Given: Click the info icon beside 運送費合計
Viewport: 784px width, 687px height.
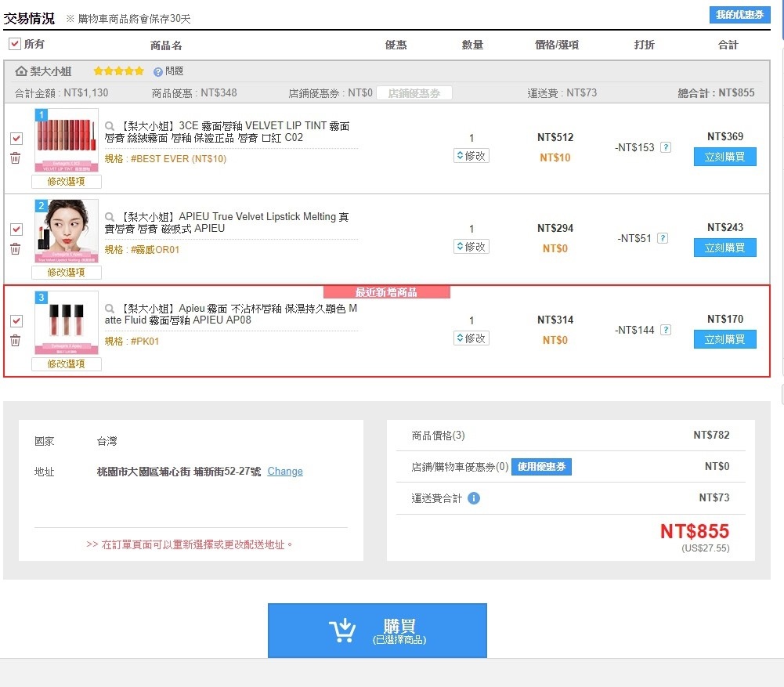Looking at the screenshot, I should (474, 498).
